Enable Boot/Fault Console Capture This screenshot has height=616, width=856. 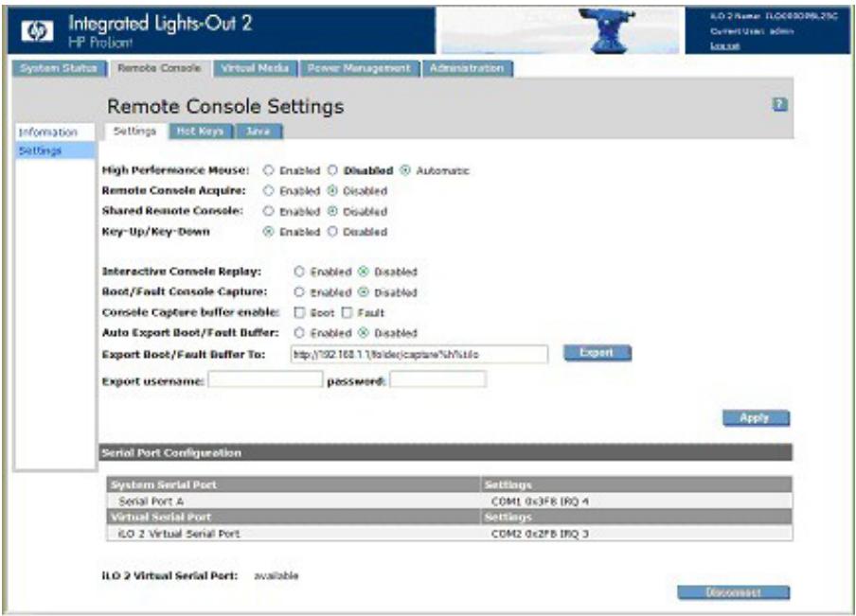tap(299, 291)
